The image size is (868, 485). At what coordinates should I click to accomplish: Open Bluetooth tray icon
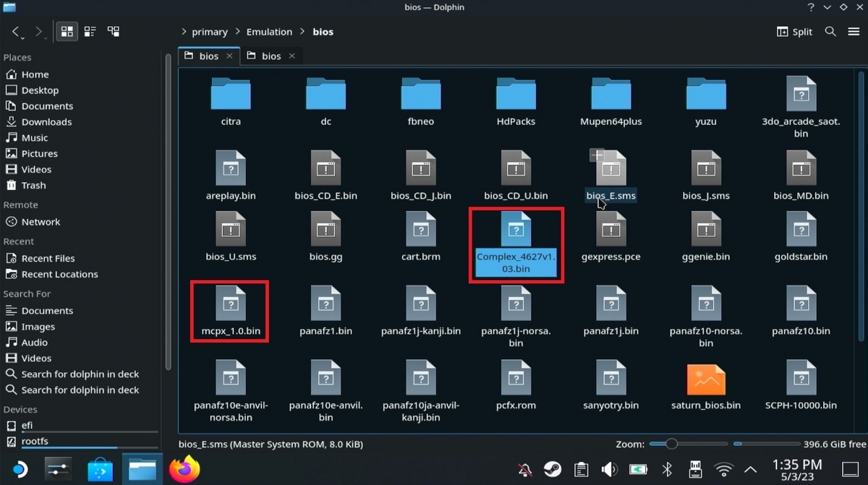tap(667, 469)
